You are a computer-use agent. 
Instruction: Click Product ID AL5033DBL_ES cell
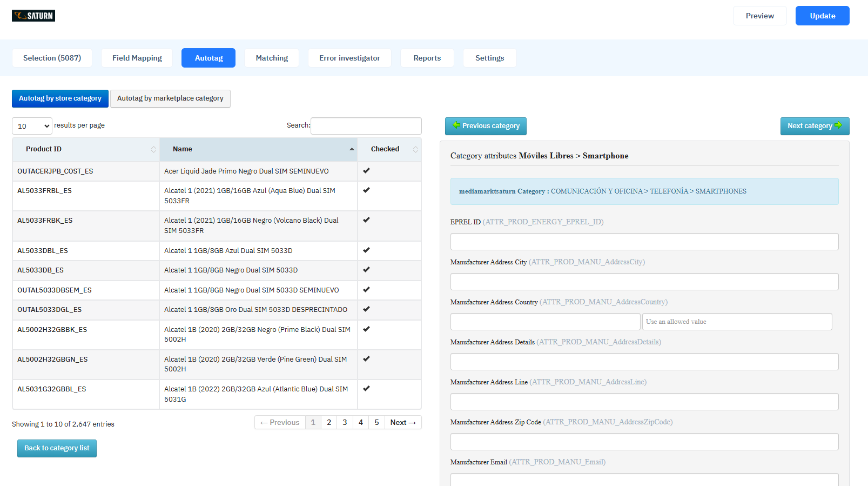(86, 251)
